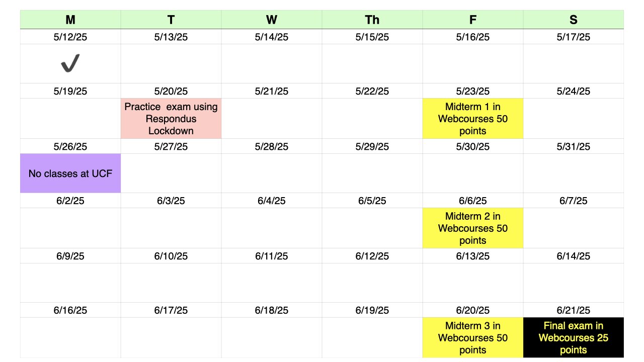
Task: Click the T column header
Action: (171, 20)
